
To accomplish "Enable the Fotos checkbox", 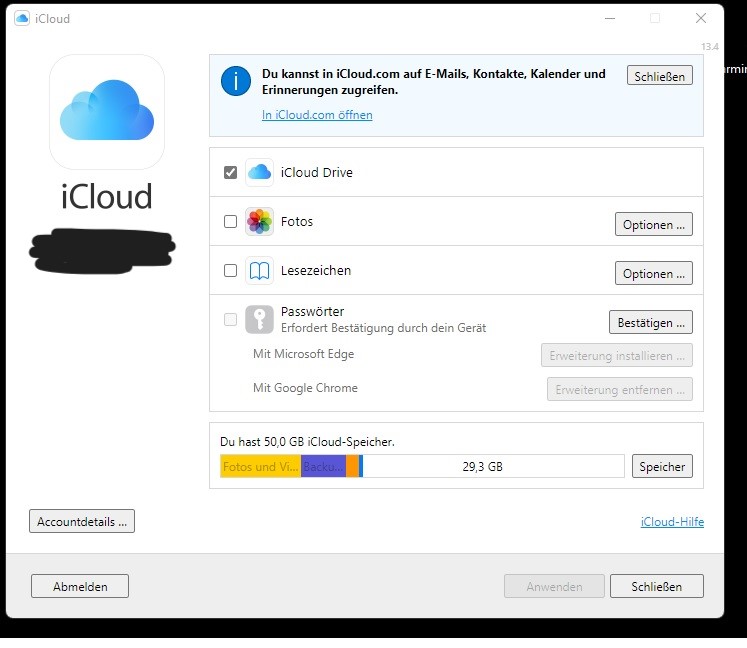I will (231, 221).
